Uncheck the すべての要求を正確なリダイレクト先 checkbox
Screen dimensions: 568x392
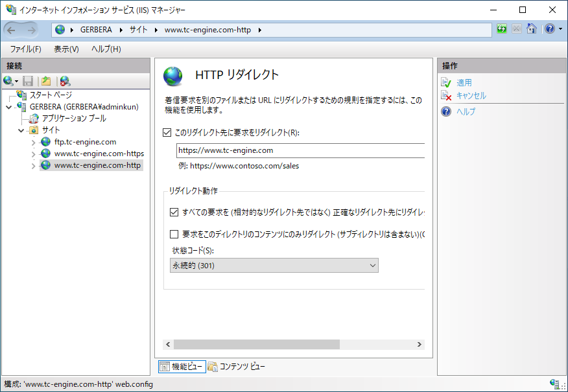click(174, 212)
